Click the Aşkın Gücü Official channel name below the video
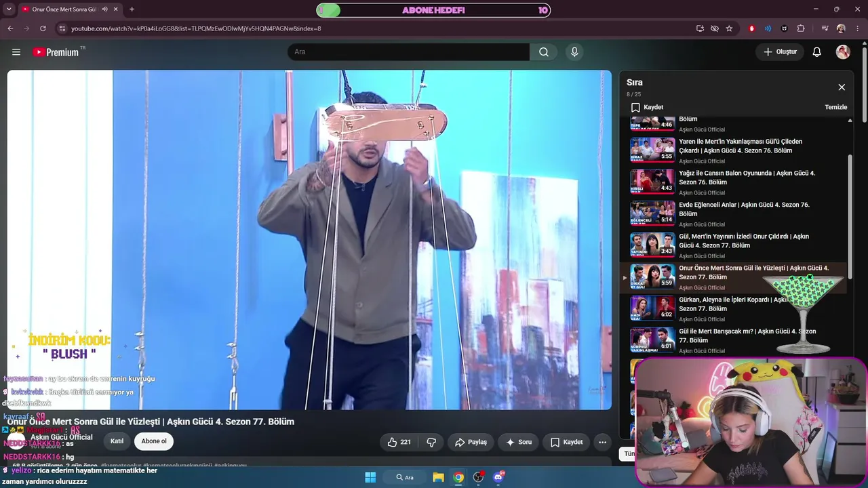Screen dimensions: 868x488 coord(61,437)
